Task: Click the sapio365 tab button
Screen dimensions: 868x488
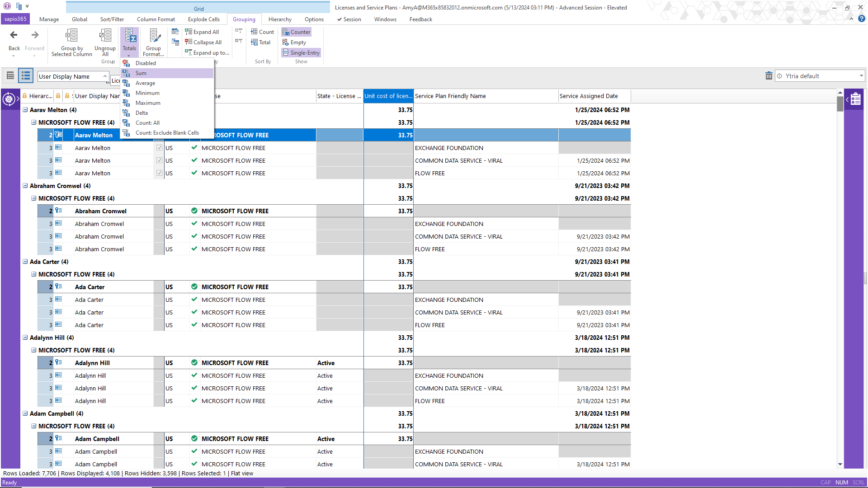Action: click(x=15, y=19)
